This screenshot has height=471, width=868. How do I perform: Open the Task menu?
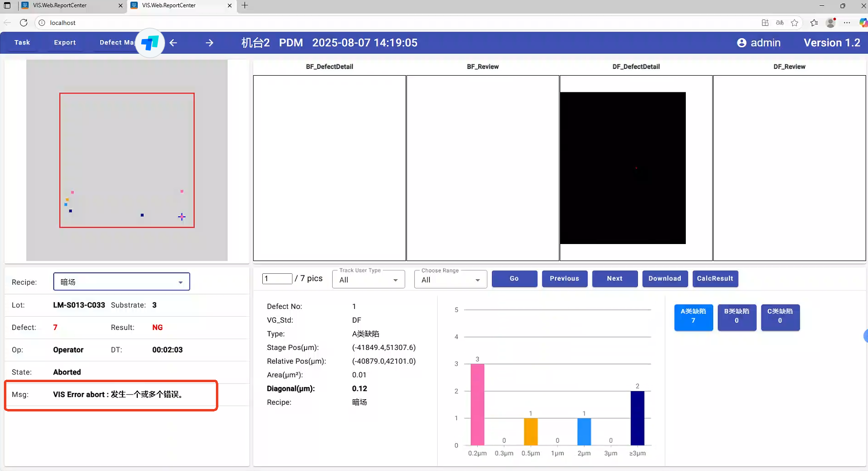(x=22, y=42)
